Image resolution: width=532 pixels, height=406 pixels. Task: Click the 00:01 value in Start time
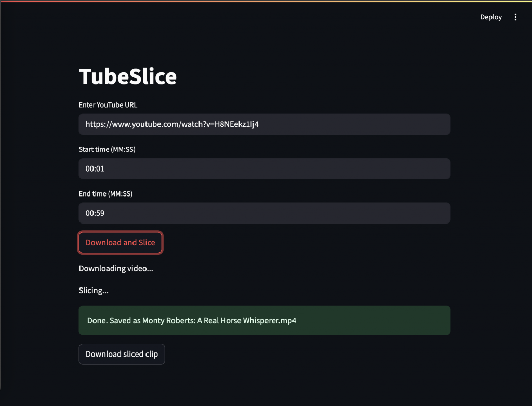pos(95,169)
